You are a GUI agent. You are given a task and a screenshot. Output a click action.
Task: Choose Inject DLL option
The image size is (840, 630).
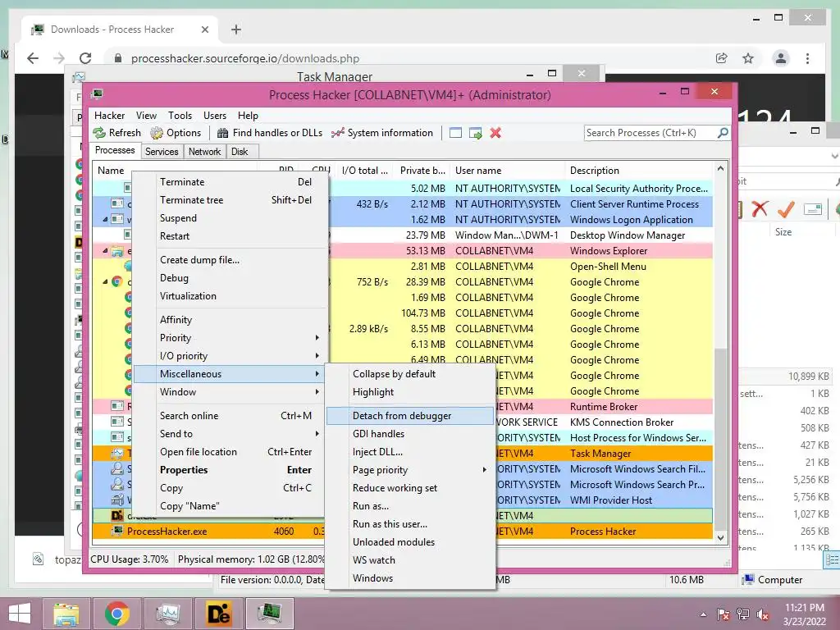(x=410, y=452)
